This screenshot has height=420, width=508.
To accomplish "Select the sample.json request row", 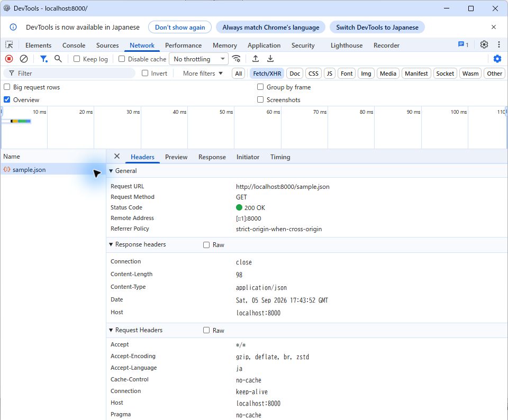I will (53, 169).
